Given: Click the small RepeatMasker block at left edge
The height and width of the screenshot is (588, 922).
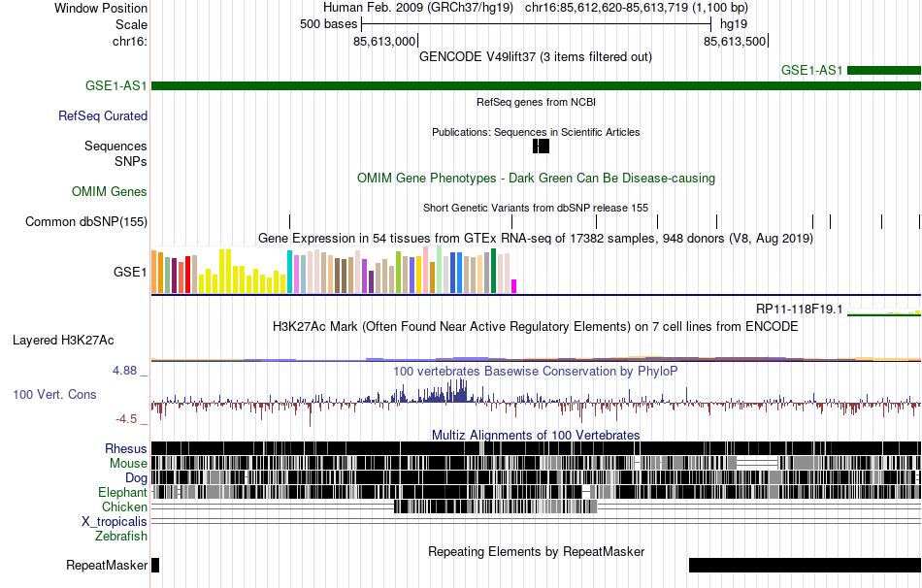Looking at the screenshot, I should click(x=155, y=565).
